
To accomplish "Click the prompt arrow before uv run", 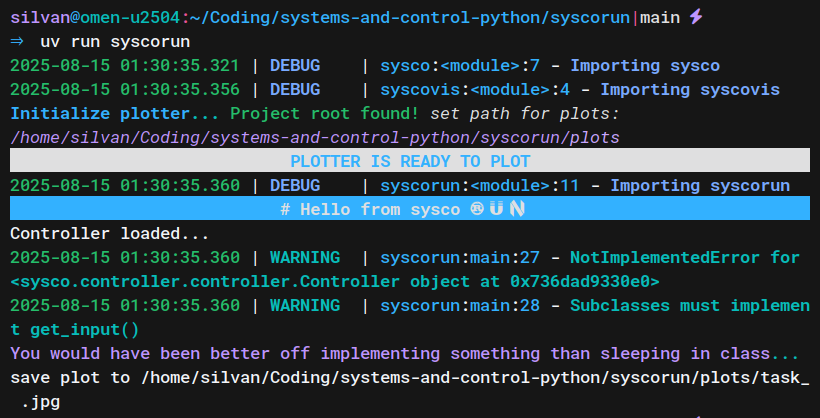I will coord(17,41).
